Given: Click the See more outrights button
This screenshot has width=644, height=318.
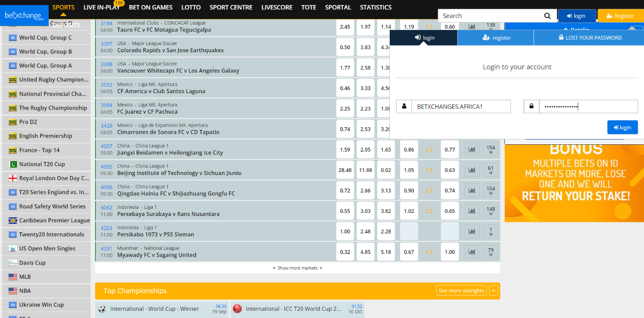Looking at the screenshot, I should click(461, 290).
